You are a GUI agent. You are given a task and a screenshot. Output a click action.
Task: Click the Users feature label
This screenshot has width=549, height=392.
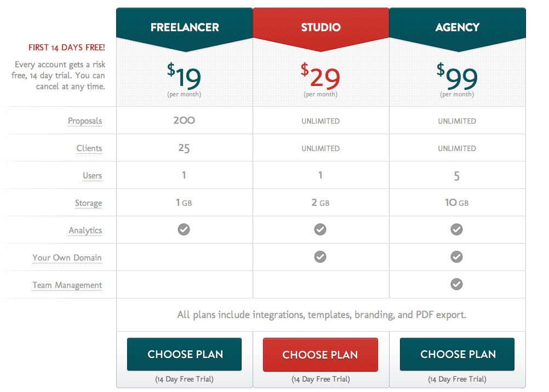[93, 176]
